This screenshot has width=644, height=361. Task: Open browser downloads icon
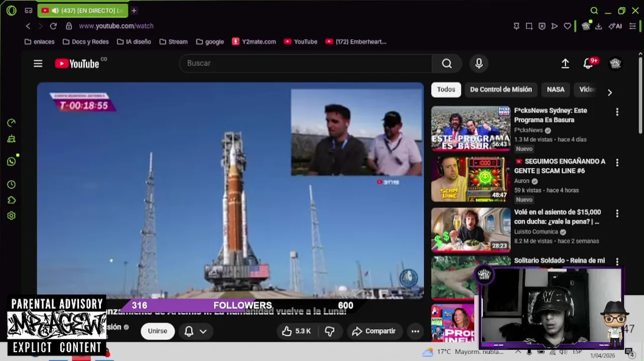tap(598, 26)
